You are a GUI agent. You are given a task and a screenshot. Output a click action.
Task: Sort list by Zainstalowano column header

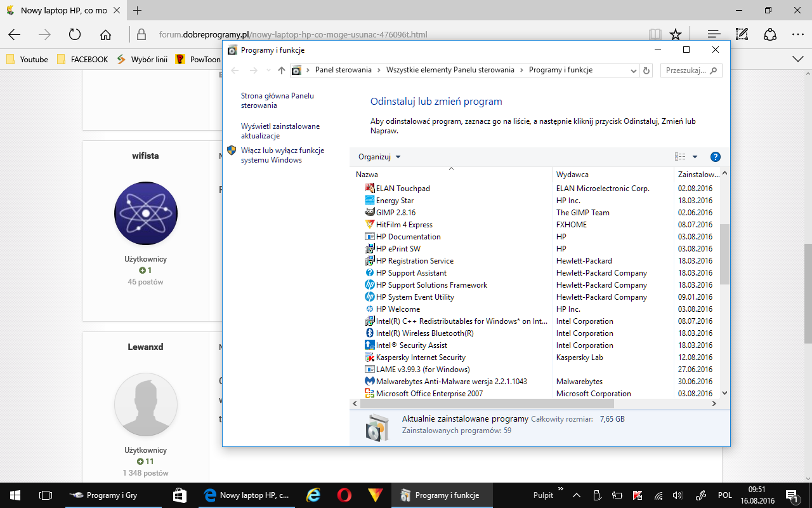click(x=697, y=174)
